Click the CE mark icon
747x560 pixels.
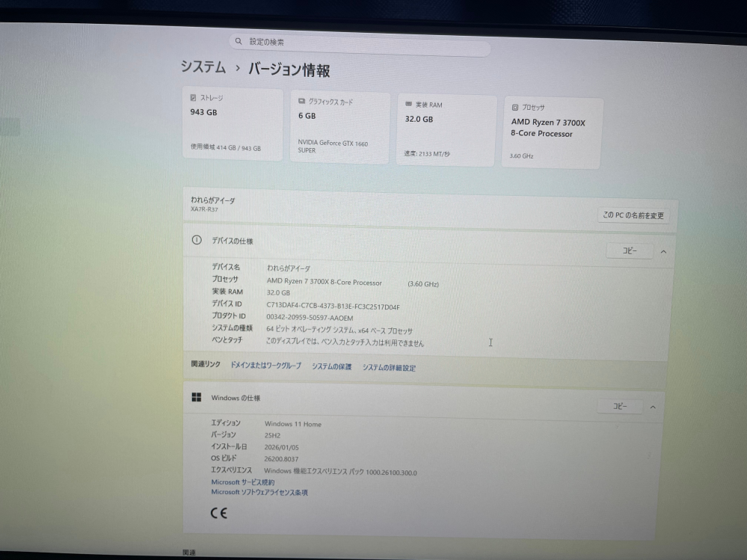218,513
